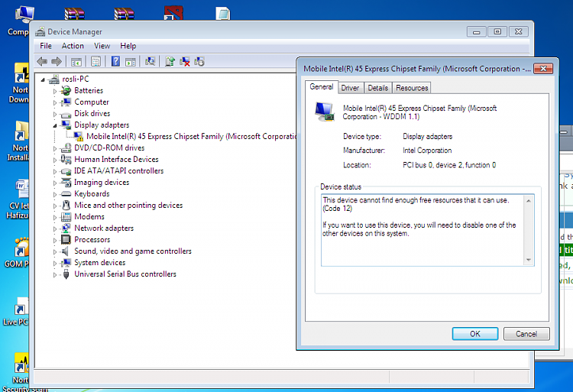Click Device status scrollbar up arrow
The height and width of the screenshot is (392, 573).
tap(529, 200)
